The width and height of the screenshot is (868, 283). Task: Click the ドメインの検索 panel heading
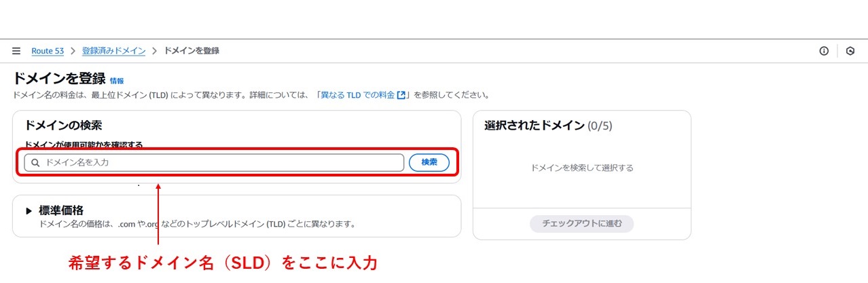click(x=63, y=126)
